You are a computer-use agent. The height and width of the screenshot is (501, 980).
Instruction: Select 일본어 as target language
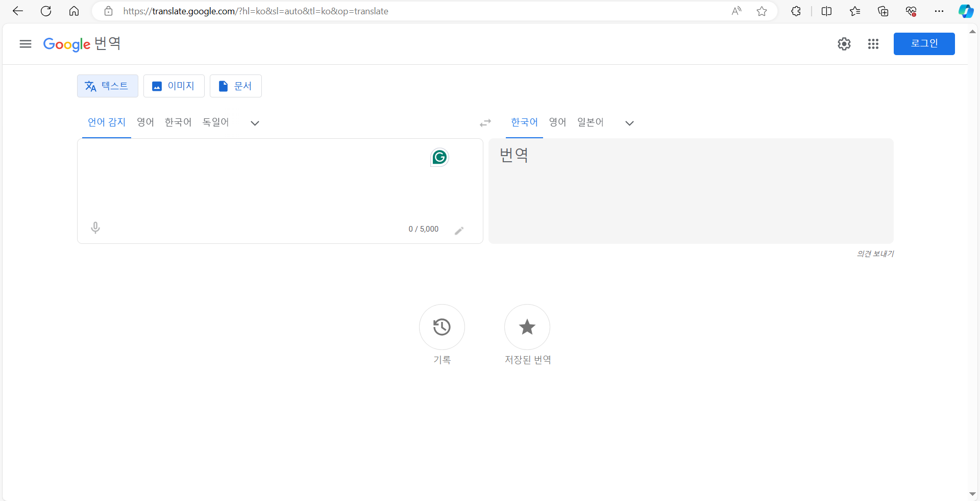[x=591, y=122]
